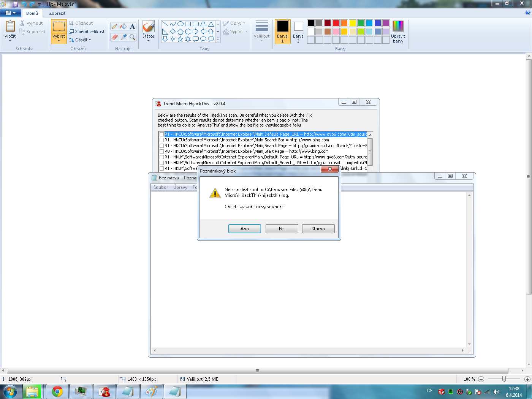
Task: Select Barva 2 background color button
Action: [x=298, y=32]
